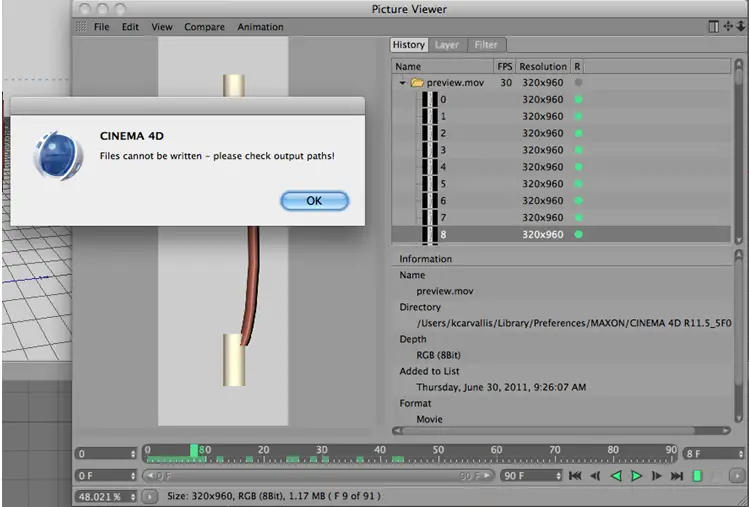749x507 pixels.
Task: Select frame 1 in the history list
Action: point(561,116)
